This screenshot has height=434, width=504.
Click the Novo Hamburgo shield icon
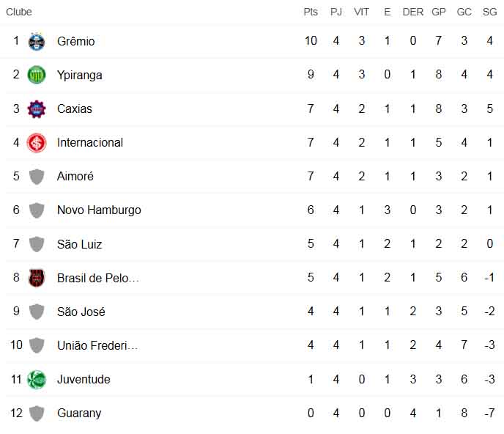pos(37,210)
